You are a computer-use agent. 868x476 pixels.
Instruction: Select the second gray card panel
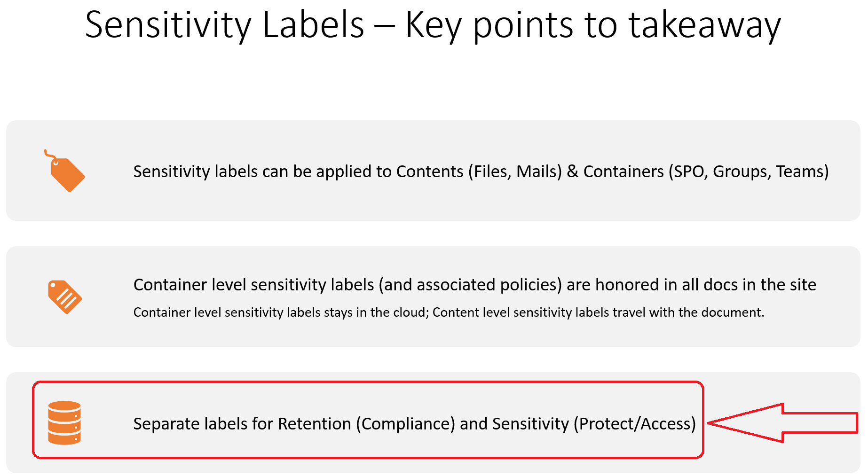pos(433,297)
